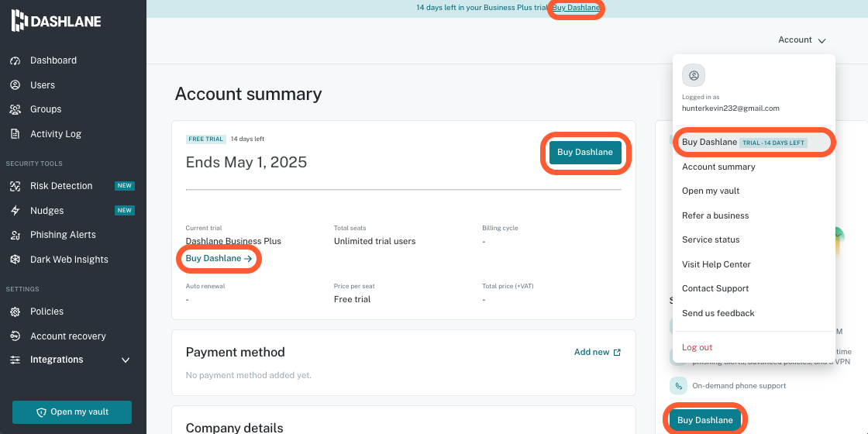
Task: Click the Open my vault sidebar button
Action: (72, 412)
